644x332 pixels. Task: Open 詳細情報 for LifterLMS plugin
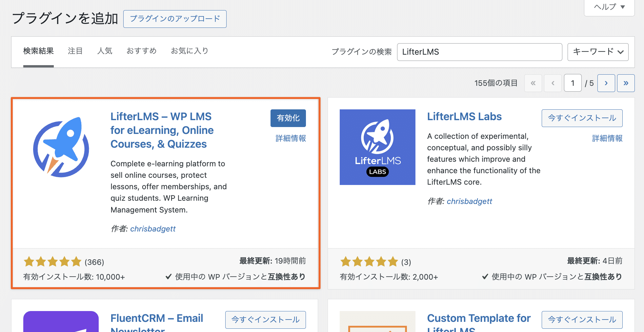(291, 138)
